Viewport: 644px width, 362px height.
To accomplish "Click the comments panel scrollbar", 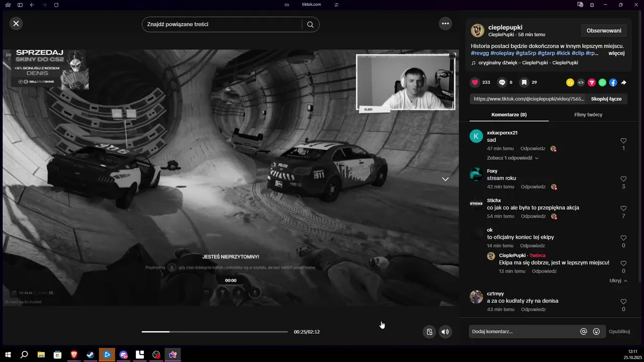I will pos(639,201).
